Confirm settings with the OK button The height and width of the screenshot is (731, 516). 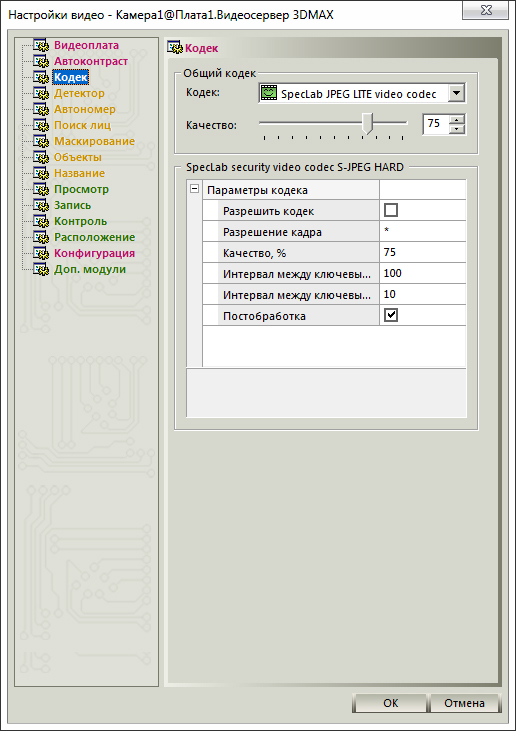[x=390, y=703]
